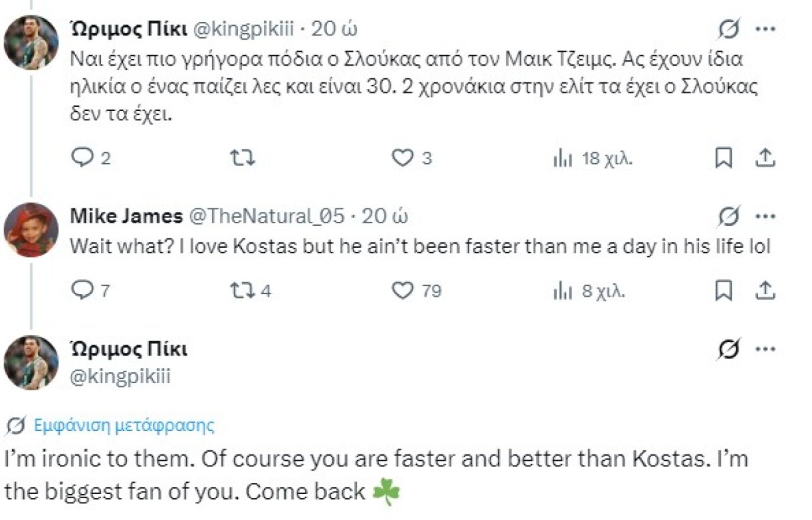The height and width of the screenshot is (520, 812).
Task: View analytics of the 8 χιλ. views tweet
Action: 563,290
